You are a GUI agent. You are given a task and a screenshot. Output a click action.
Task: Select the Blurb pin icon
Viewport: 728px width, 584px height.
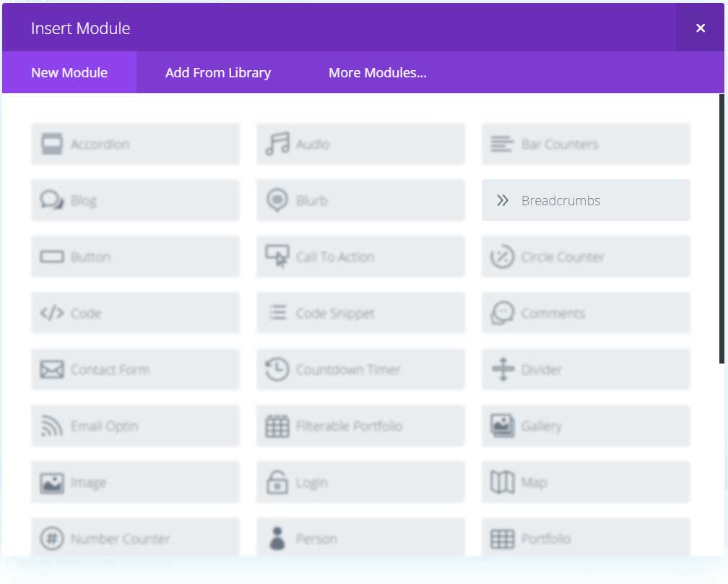(275, 200)
